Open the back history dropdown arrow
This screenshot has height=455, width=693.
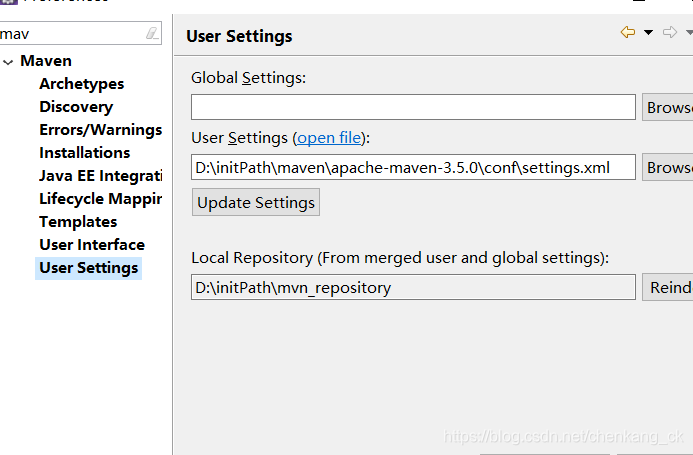click(648, 32)
